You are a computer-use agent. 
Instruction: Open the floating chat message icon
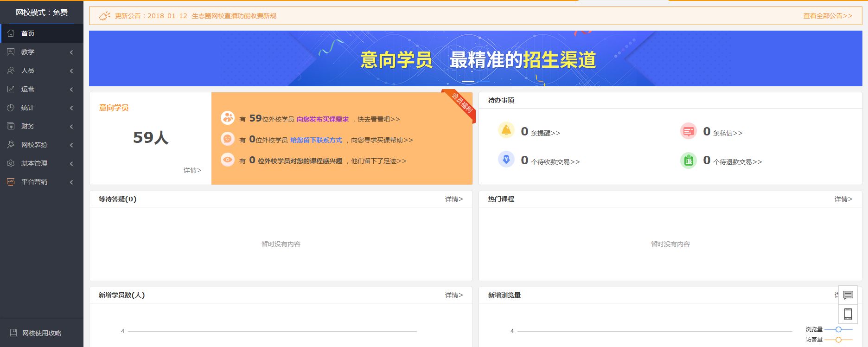pyautogui.click(x=848, y=295)
